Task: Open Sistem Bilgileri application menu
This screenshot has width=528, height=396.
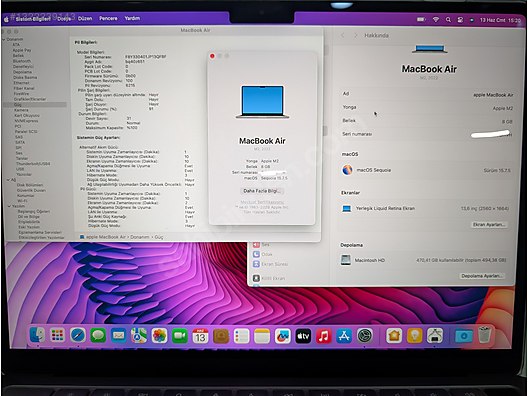Action: point(33,19)
